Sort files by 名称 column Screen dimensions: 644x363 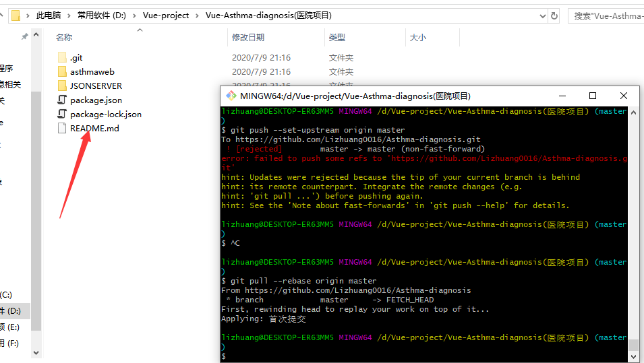pos(64,37)
